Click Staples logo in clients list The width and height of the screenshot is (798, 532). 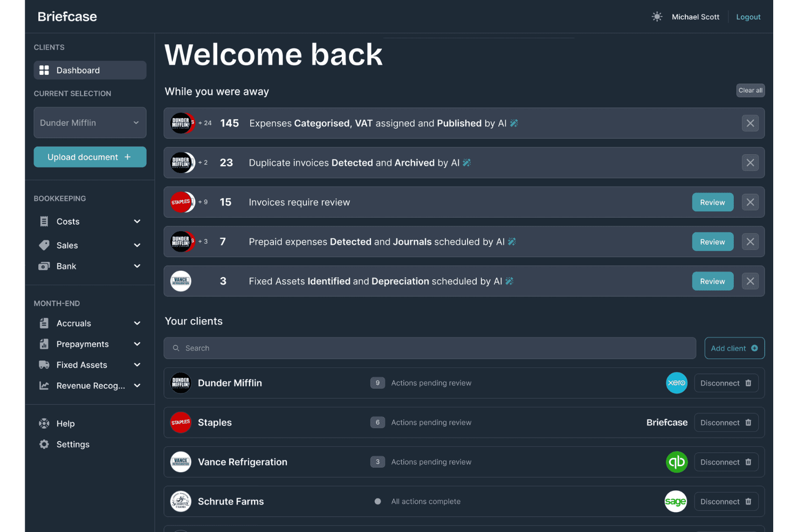tap(181, 423)
